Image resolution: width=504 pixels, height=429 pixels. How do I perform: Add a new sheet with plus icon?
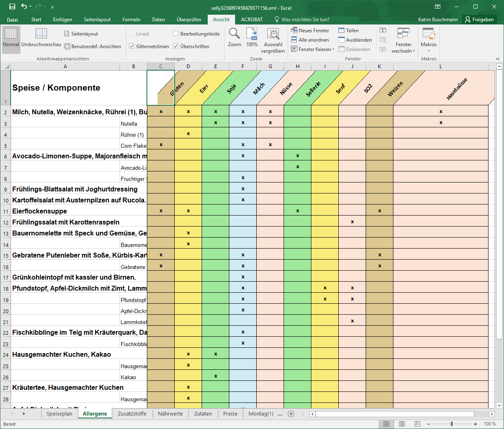pyautogui.click(x=291, y=414)
